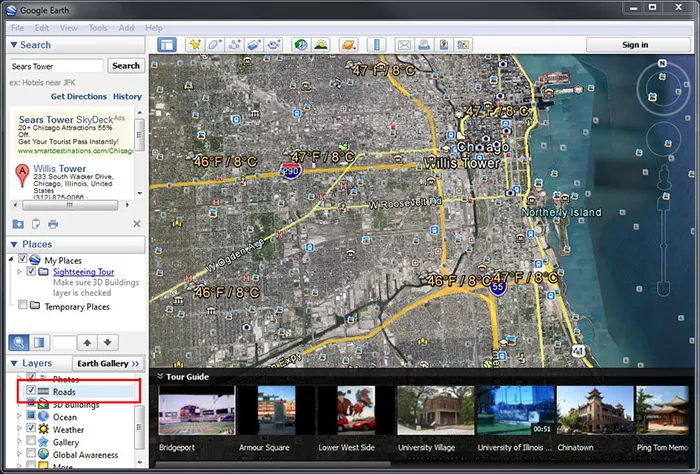Move item up with the up arrow button

click(x=87, y=343)
